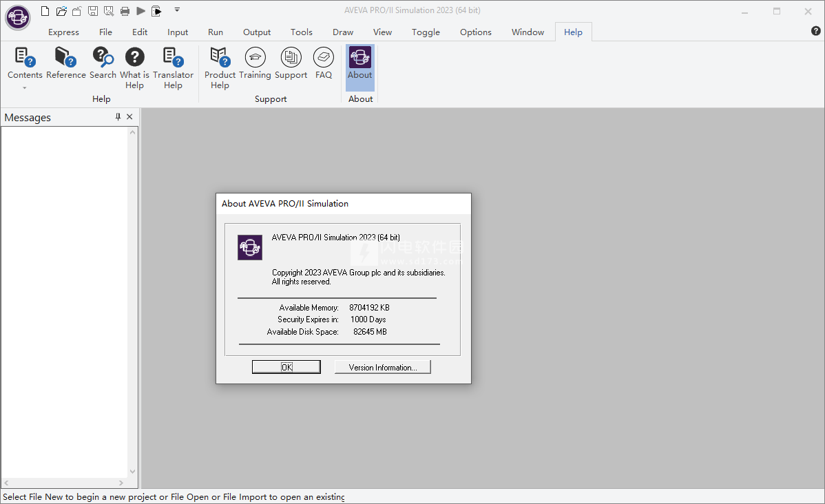
Task: Click the New file icon in quick access toolbar
Action: tap(45, 10)
